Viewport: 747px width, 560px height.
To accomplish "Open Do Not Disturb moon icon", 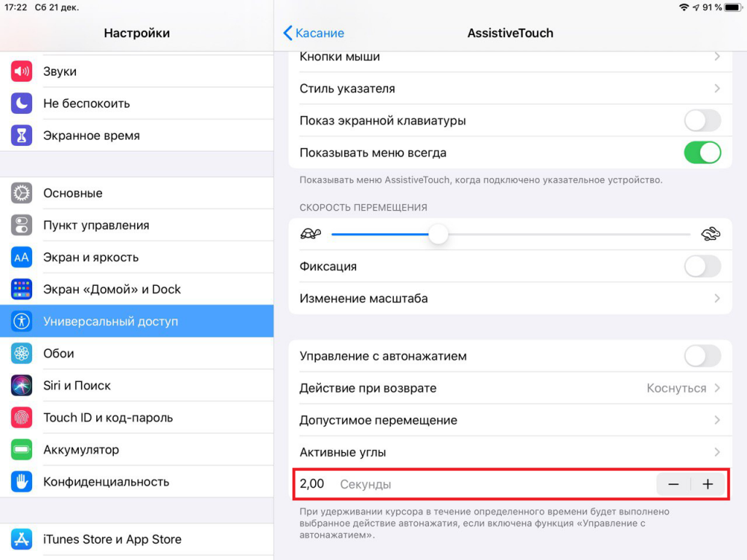I will 22,104.
